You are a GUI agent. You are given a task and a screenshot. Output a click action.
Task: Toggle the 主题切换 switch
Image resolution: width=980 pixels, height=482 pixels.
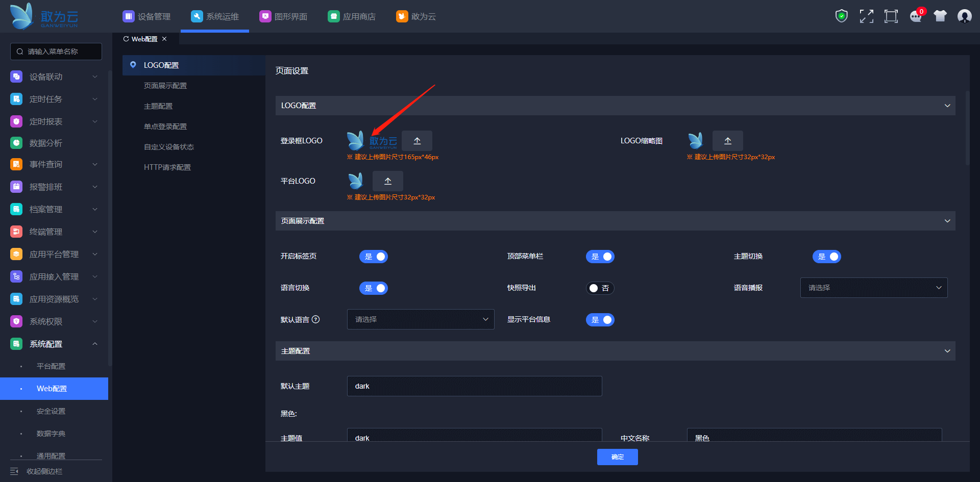click(x=827, y=257)
